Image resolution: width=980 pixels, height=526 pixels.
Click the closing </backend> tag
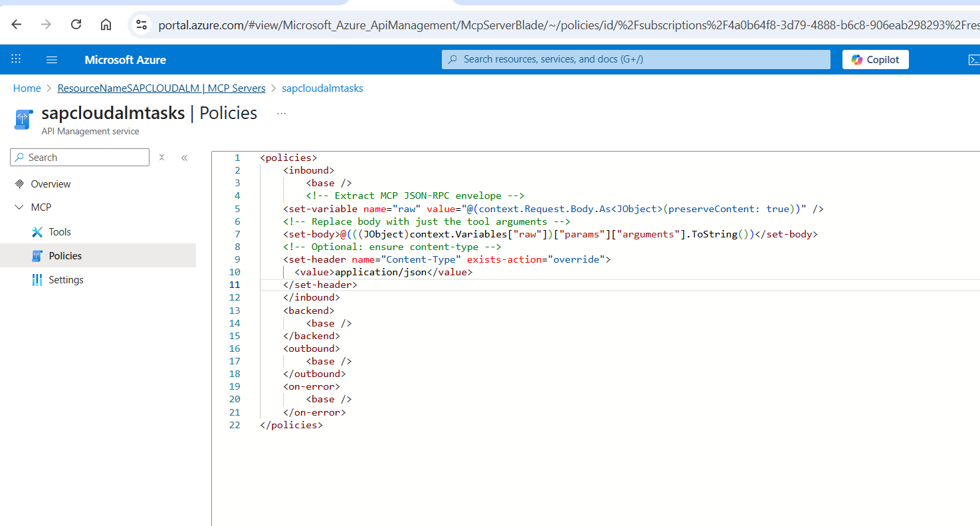click(312, 336)
